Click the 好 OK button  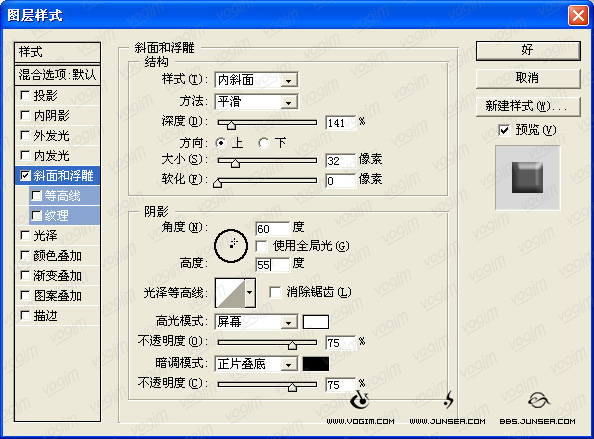(x=528, y=51)
